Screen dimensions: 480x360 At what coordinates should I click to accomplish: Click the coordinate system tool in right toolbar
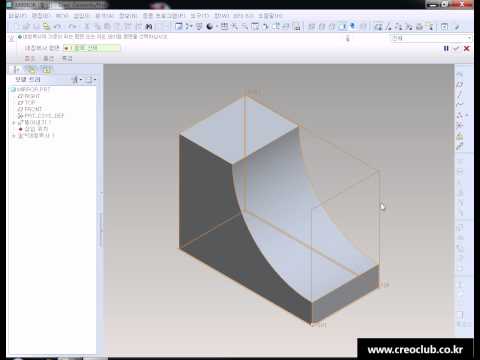pyautogui.click(x=460, y=125)
